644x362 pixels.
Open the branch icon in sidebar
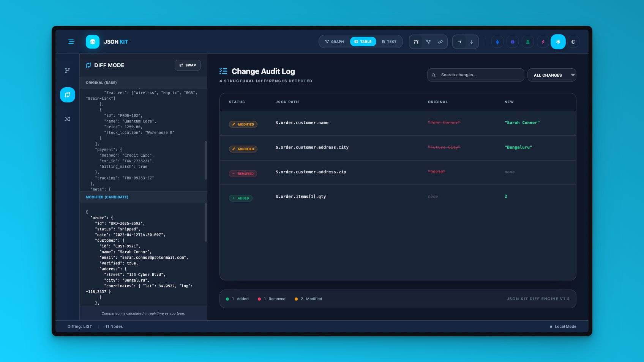pyautogui.click(x=67, y=70)
